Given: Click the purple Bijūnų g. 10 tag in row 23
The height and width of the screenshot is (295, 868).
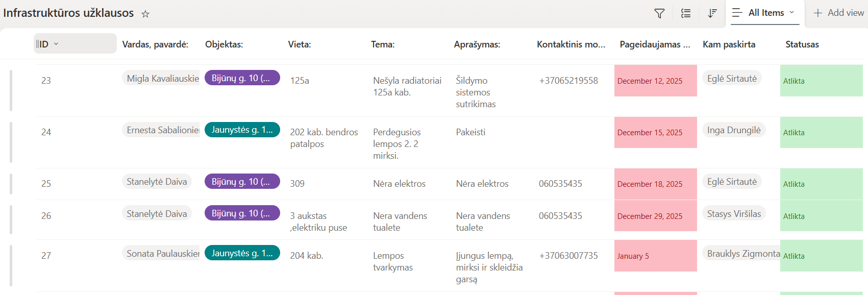Looking at the screenshot, I should click(242, 78).
